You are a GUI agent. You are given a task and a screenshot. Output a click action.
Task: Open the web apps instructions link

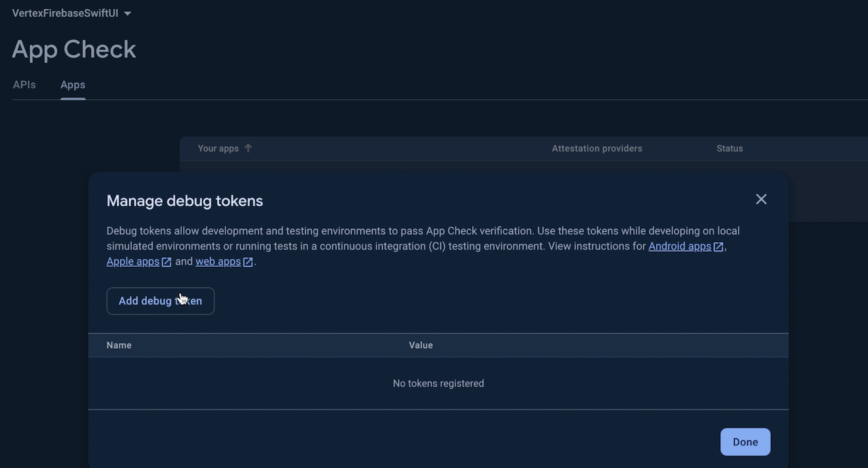[x=218, y=261]
